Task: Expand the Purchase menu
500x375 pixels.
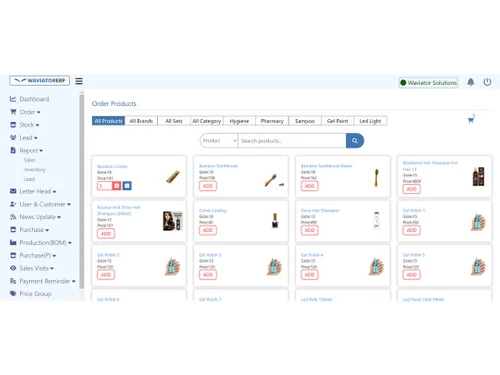Action: tap(34, 230)
